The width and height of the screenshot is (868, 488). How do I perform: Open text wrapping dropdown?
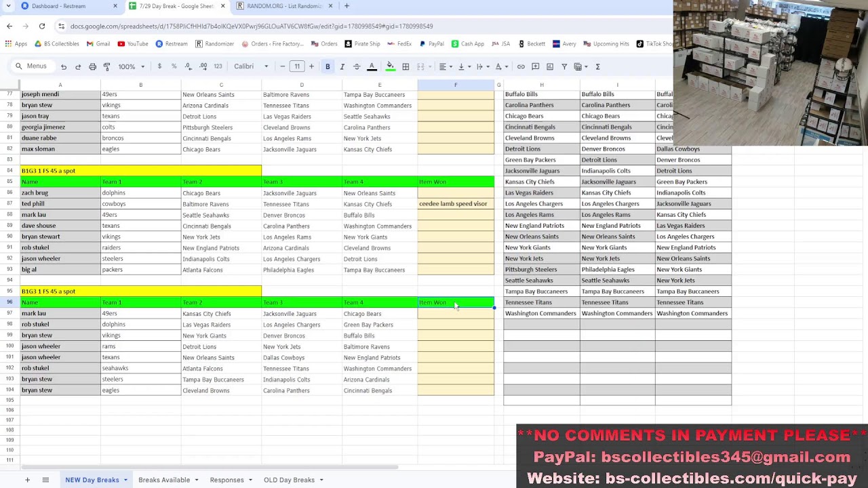[x=482, y=66]
